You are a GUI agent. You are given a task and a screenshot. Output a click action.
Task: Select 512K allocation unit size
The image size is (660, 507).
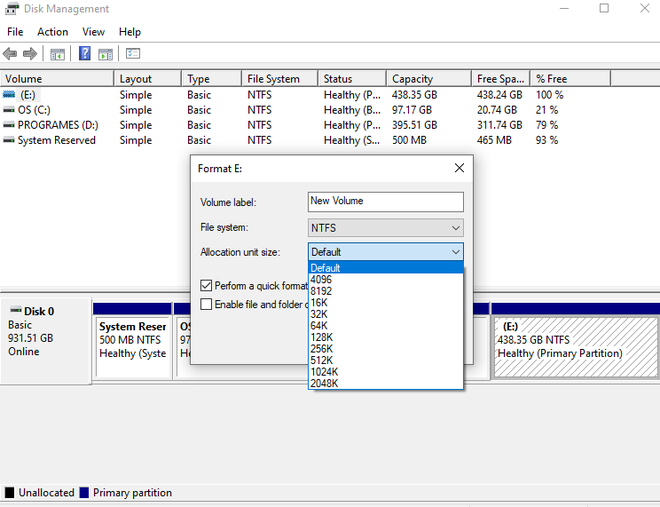[386, 360]
